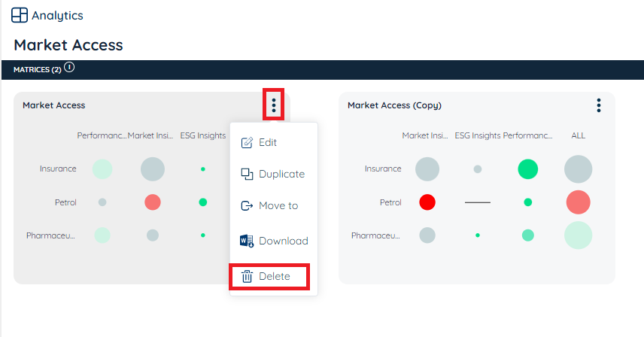Click the Duplicate overlapping squares icon
The width and height of the screenshot is (644, 337).
pos(247,174)
